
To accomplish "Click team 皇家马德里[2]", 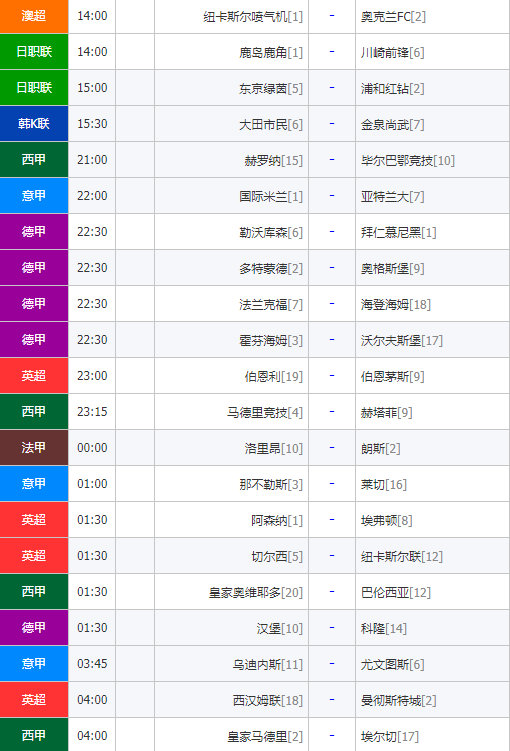I will click(265, 736).
